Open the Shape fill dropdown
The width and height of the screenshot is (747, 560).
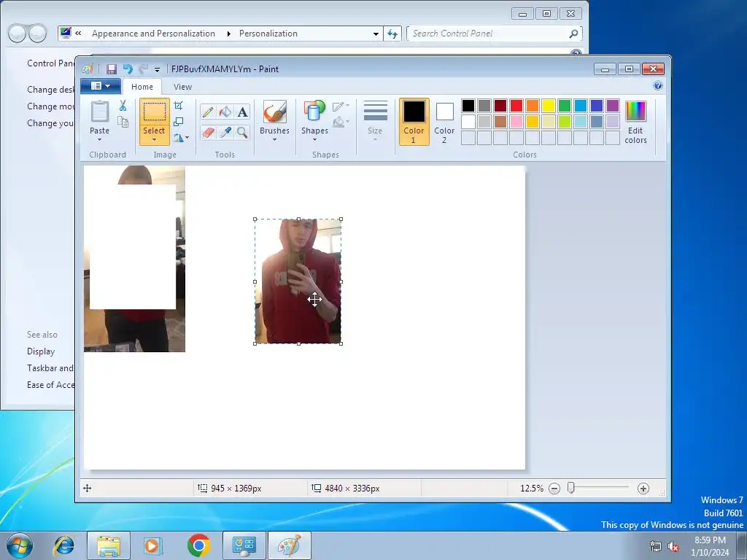point(341,122)
